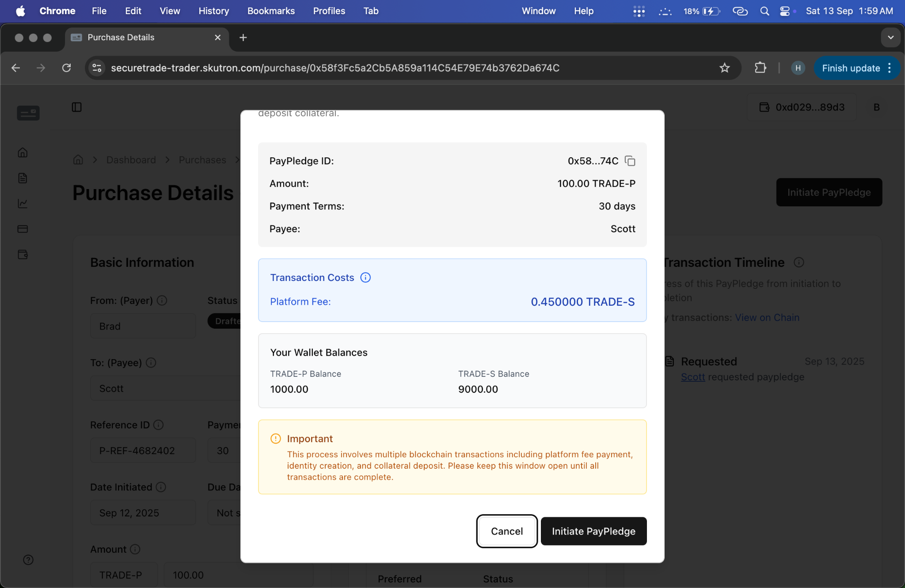Screen dimensions: 905x588
Task: Copy the PayPledge ID 0x58...74C
Action: 630,161
